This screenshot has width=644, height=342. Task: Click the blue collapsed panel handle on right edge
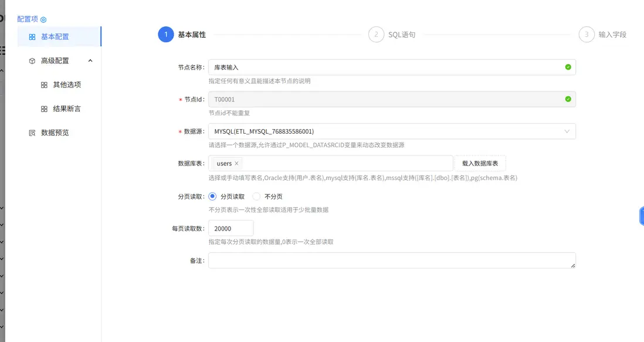tap(640, 216)
